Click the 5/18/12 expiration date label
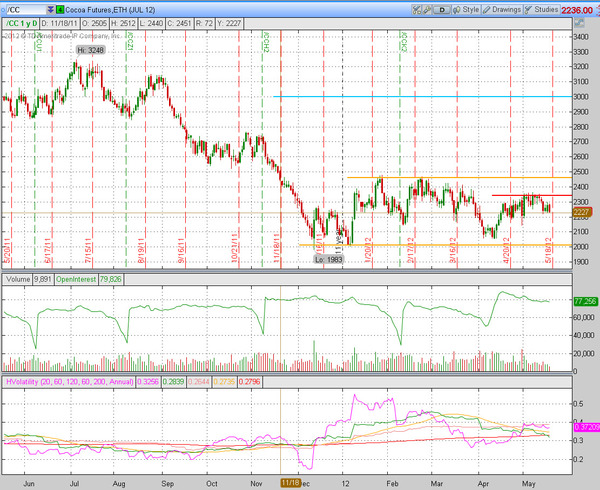The height and width of the screenshot is (490, 600). point(548,250)
